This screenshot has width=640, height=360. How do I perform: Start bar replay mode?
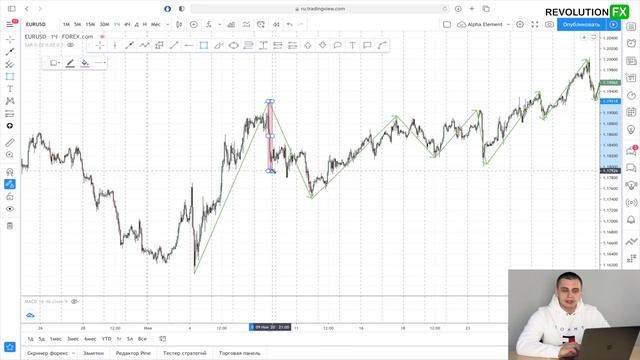[x=276, y=24]
